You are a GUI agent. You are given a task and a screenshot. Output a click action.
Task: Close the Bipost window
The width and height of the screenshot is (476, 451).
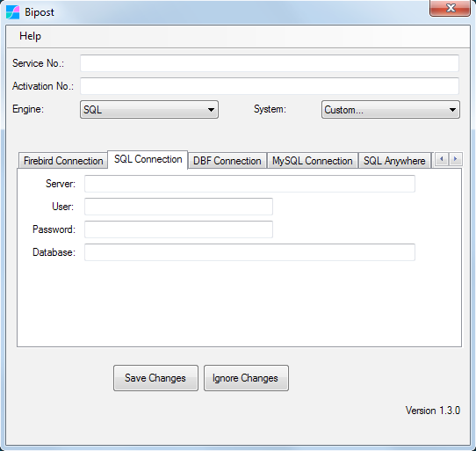point(450,8)
